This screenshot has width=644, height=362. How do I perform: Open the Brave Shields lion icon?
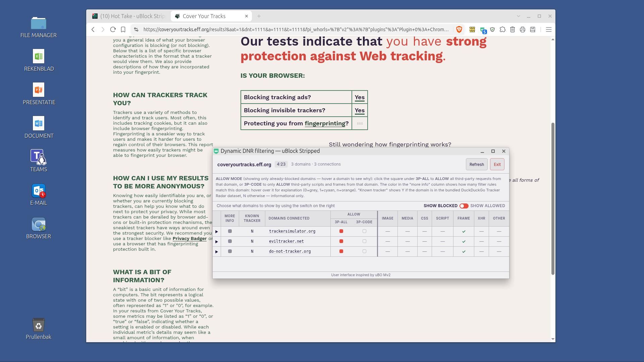459,29
